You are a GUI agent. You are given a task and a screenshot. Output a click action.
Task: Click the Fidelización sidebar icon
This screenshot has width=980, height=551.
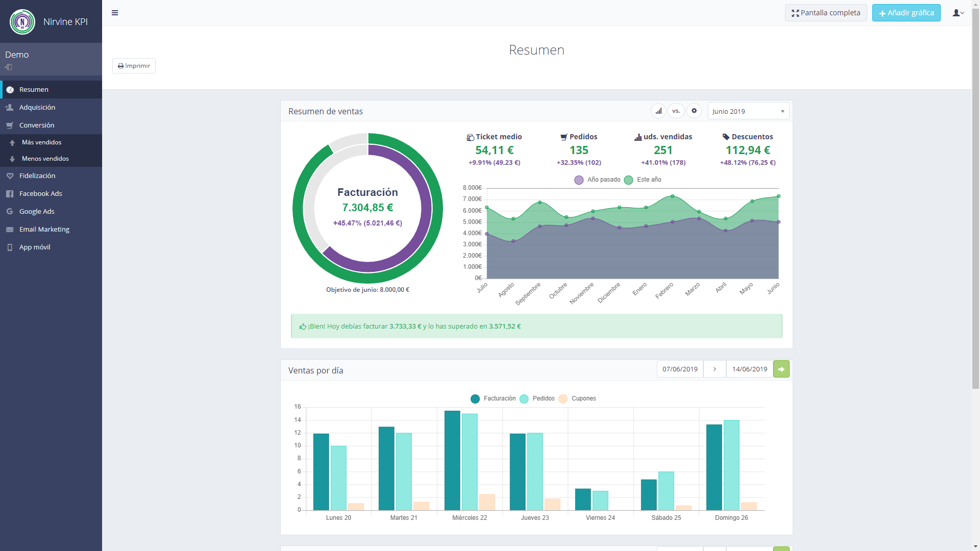(10, 176)
